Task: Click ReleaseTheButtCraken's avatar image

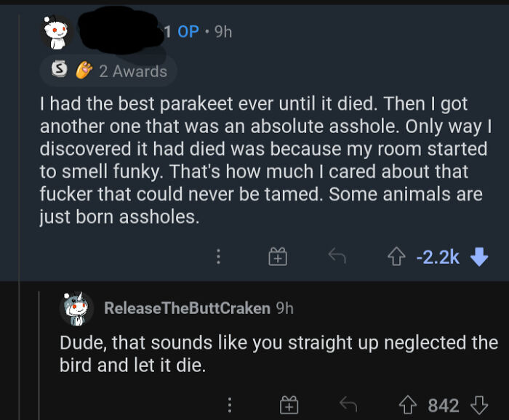Action: [x=77, y=308]
